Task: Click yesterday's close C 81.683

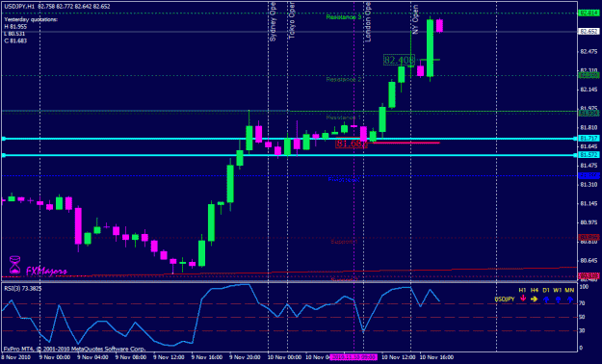Action: pyautogui.click(x=15, y=40)
